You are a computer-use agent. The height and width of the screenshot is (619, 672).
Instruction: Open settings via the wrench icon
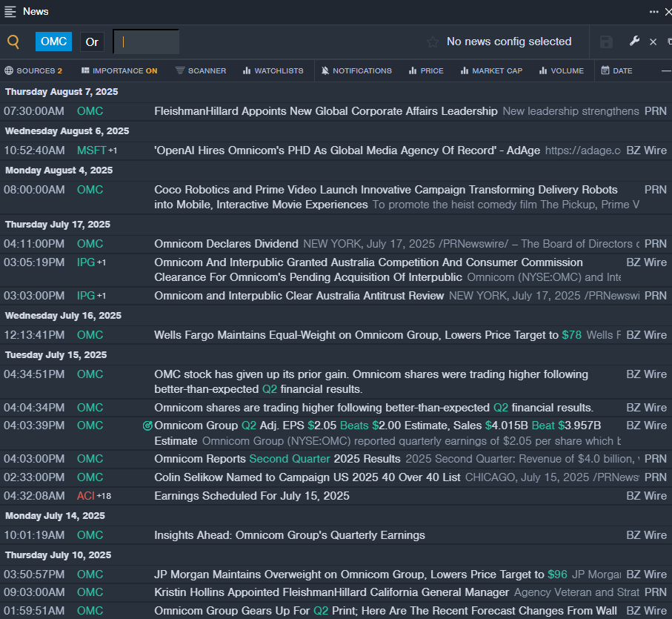coord(634,42)
